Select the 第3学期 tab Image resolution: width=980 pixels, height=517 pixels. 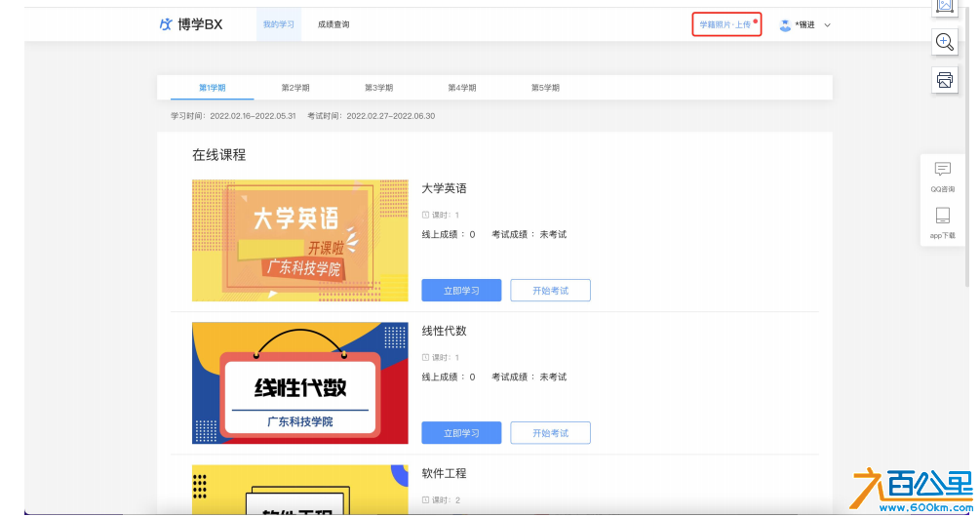pyautogui.click(x=378, y=88)
